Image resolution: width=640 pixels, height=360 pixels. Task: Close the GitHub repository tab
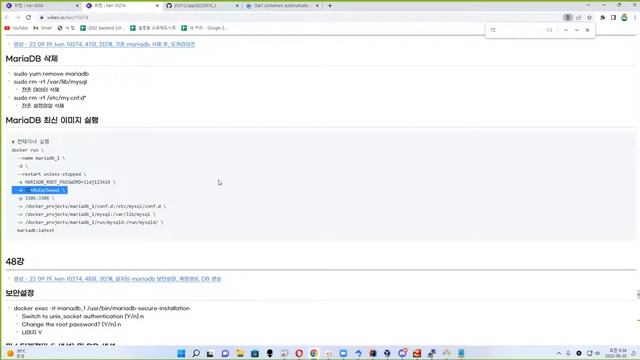237,6
